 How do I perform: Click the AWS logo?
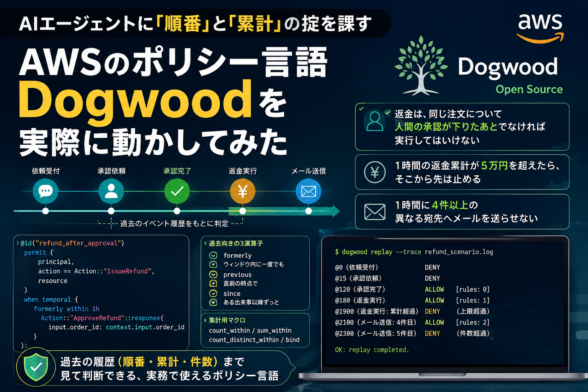click(540, 28)
